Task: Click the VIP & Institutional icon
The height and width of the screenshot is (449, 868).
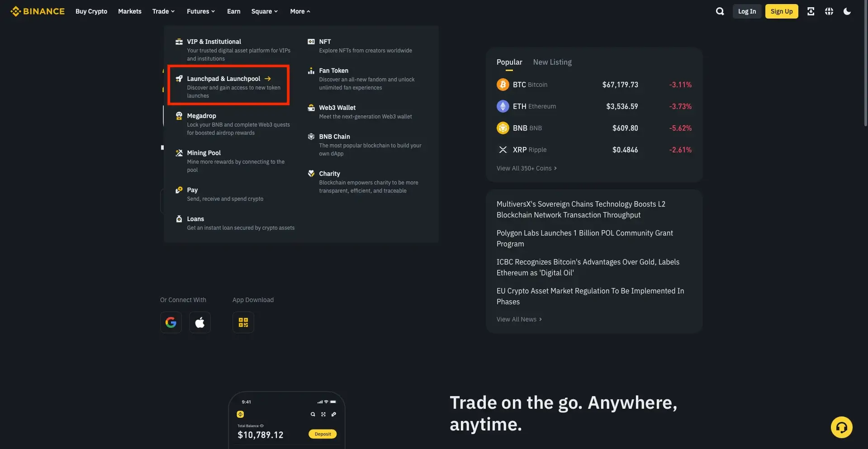Action: coord(179,42)
